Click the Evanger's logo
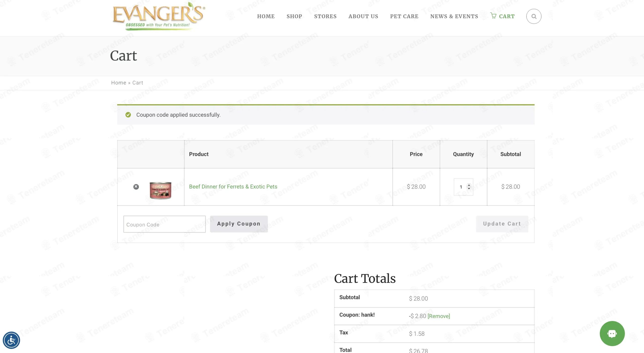 [159, 16]
